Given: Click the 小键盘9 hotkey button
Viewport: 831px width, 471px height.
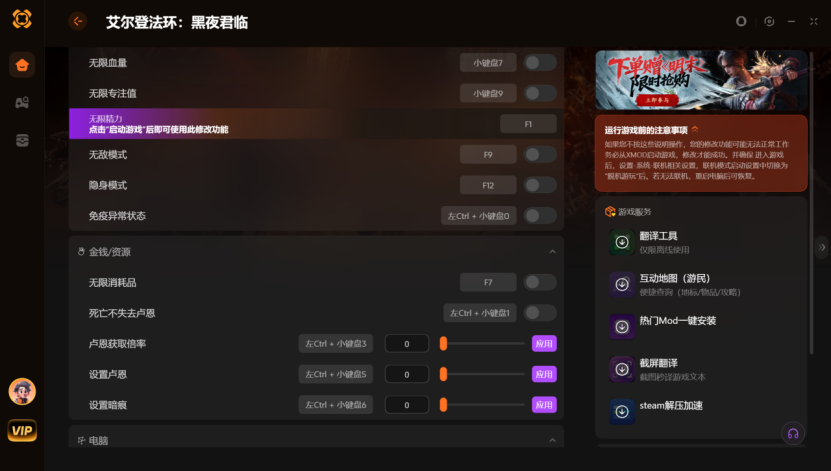Looking at the screenshot, I should (x=488, y=93).
